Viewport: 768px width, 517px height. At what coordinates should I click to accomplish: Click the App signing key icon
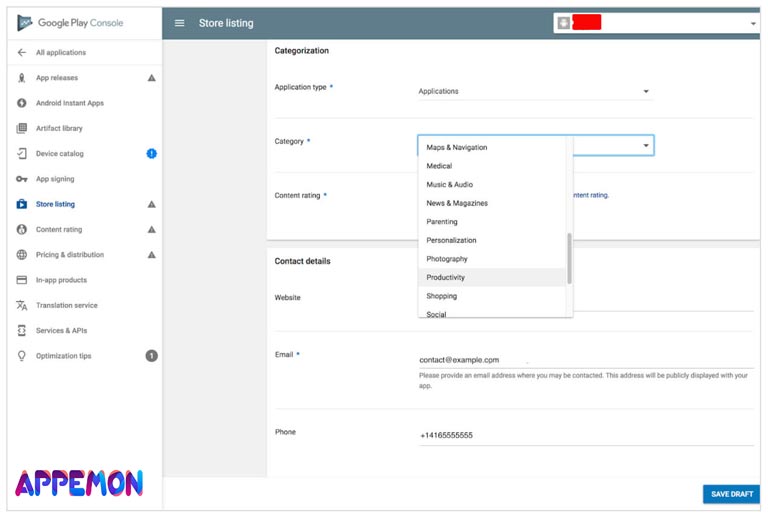pos(22,179)
